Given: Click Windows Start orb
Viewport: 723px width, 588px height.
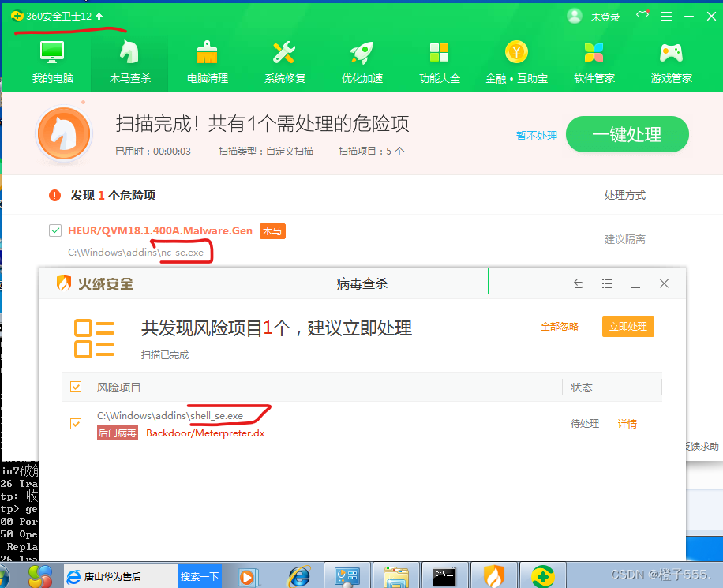Looking at the screenshot, I should click(x=4, y=576).
